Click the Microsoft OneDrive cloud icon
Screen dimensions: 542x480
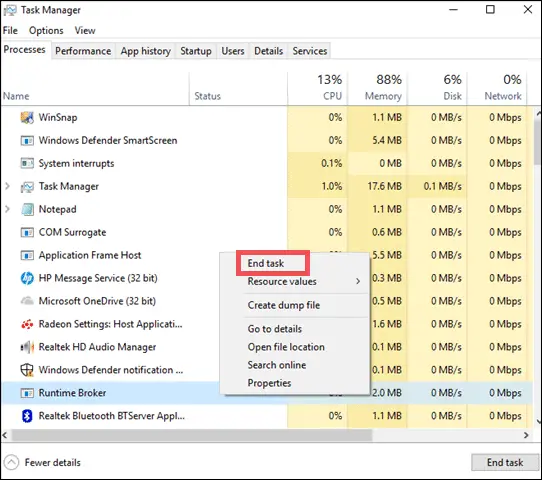pos(27,301)
